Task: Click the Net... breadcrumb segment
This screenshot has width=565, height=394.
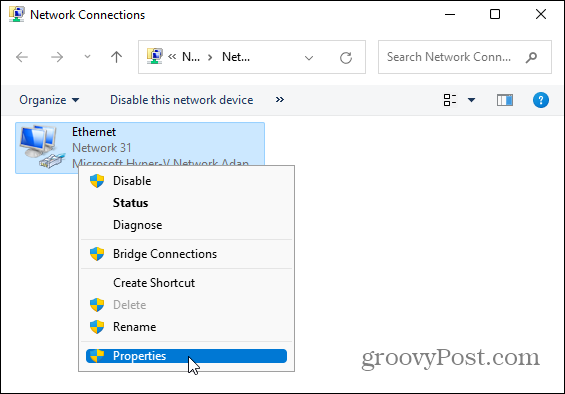Action: coord(236,57)
